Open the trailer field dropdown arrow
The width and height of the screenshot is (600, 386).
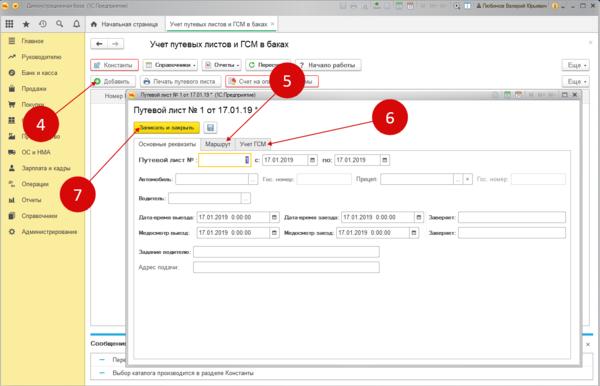[467, 179]
